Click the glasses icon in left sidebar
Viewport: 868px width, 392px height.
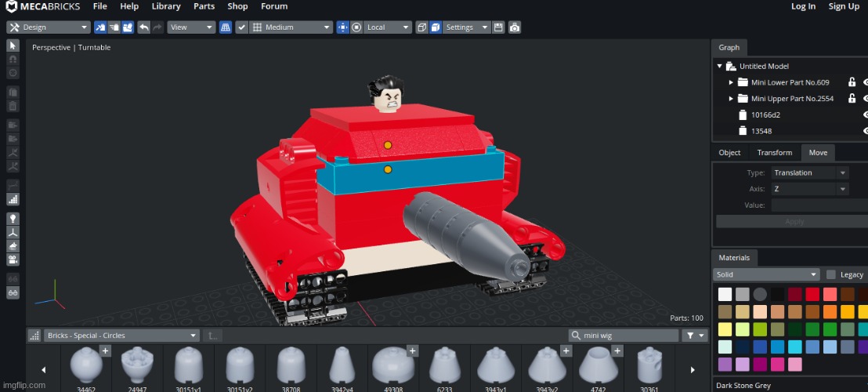(x=13, y=292)
